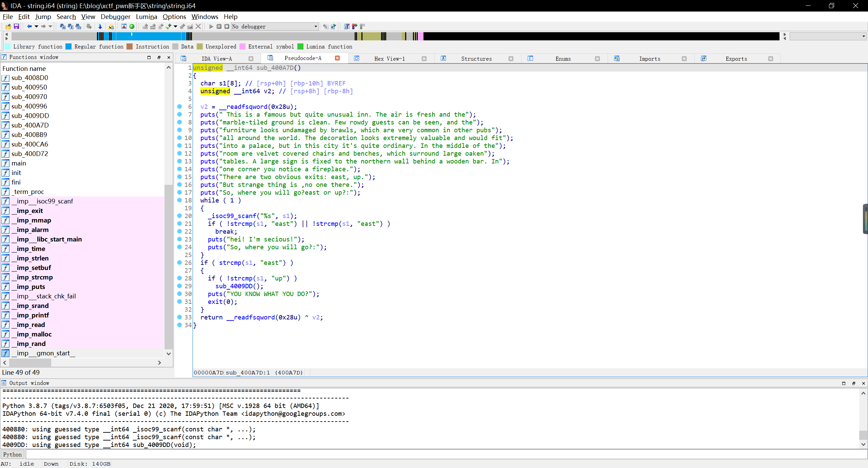The image size is (868, 468).
Task: Select sub_4009DD in Functions window
Action: [x=30, y=116]
